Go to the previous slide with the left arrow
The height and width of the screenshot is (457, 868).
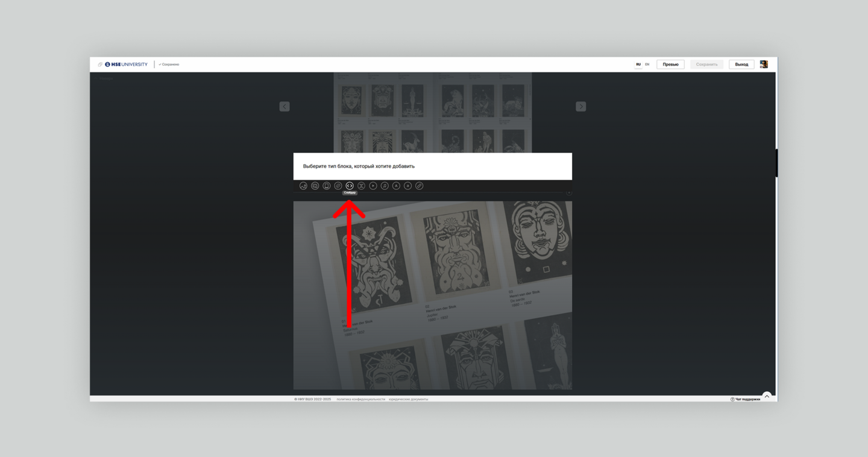coord(285,107)
